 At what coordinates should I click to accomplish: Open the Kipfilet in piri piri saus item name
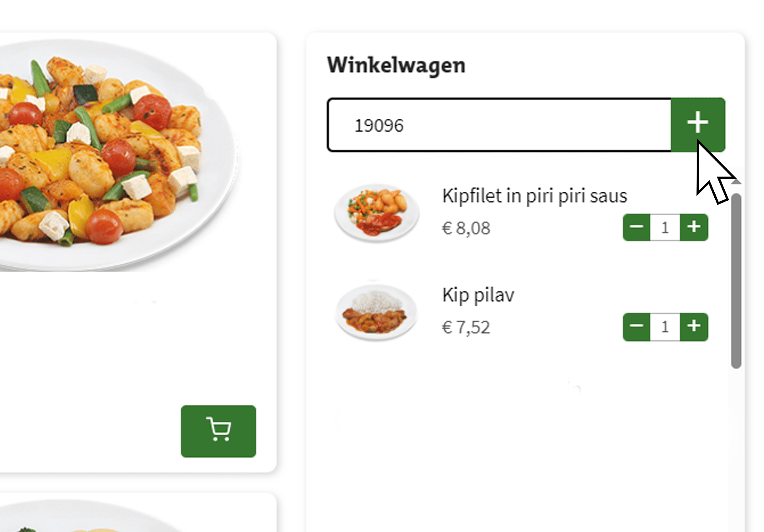(x=535, y=196)
